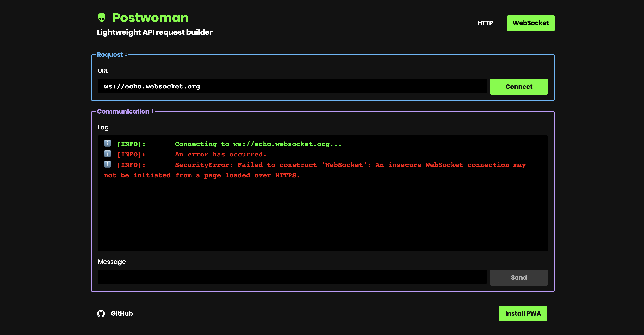Toggle the Request section heading
The image size is (644, 335).
[110, 55]
